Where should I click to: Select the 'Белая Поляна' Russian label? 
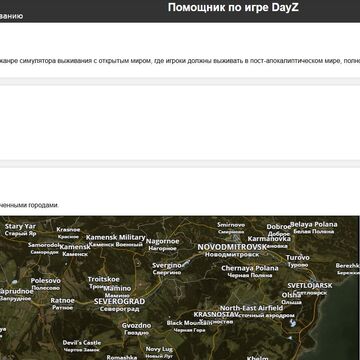coord(314,231)
